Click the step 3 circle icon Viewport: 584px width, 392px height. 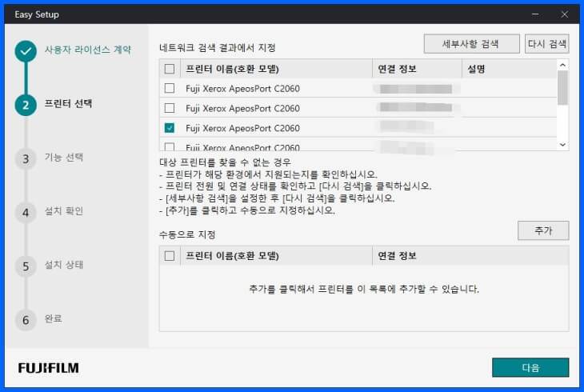(x=26, y=158)
